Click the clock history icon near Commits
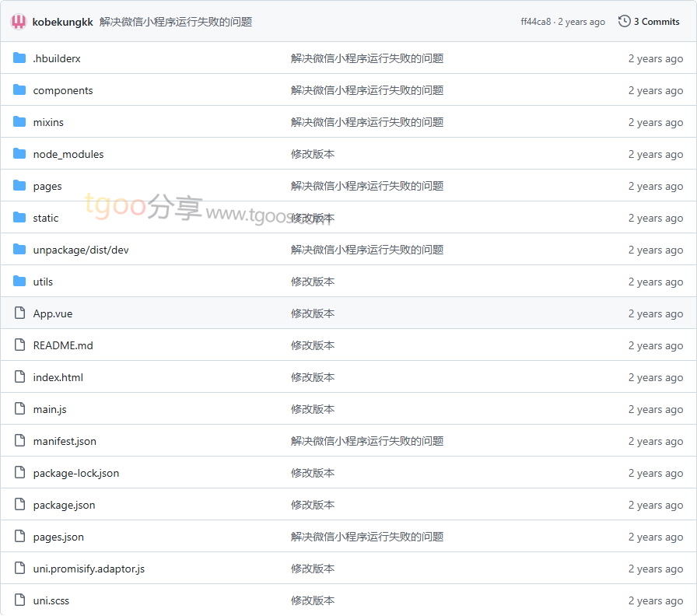The image size is (697, 616). 624,22
